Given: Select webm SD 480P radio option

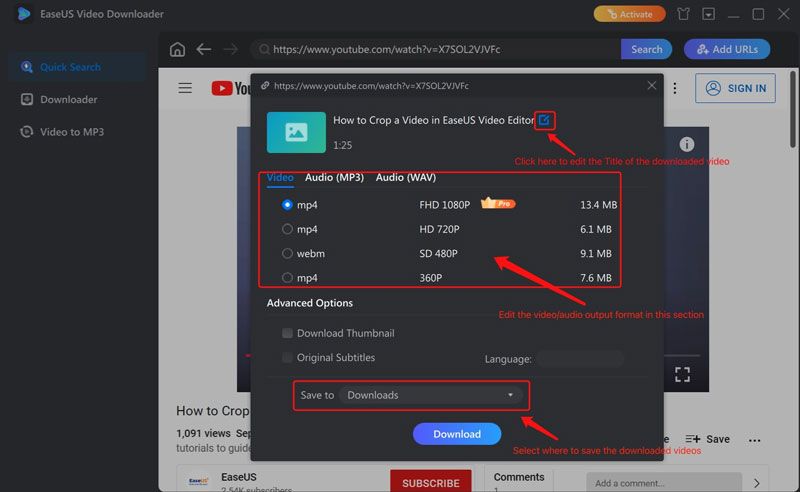Looking at the screenshot, I should tap(287, 253).
